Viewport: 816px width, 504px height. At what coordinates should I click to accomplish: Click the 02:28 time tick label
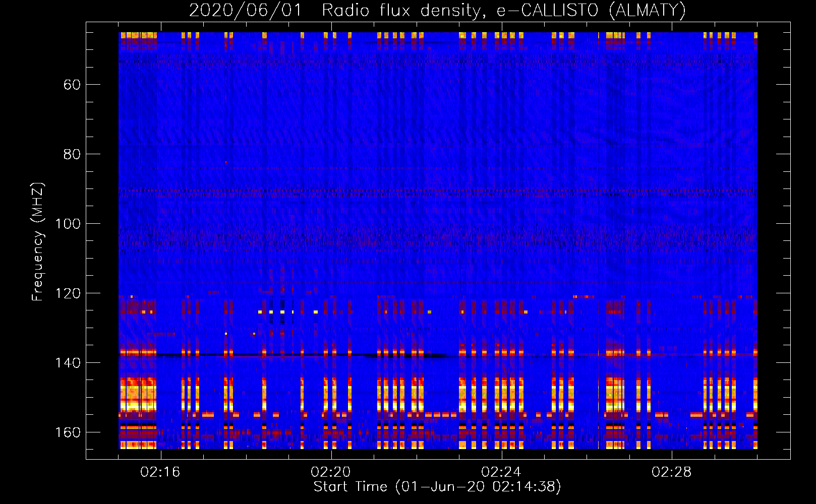click(x=672, y=472)
